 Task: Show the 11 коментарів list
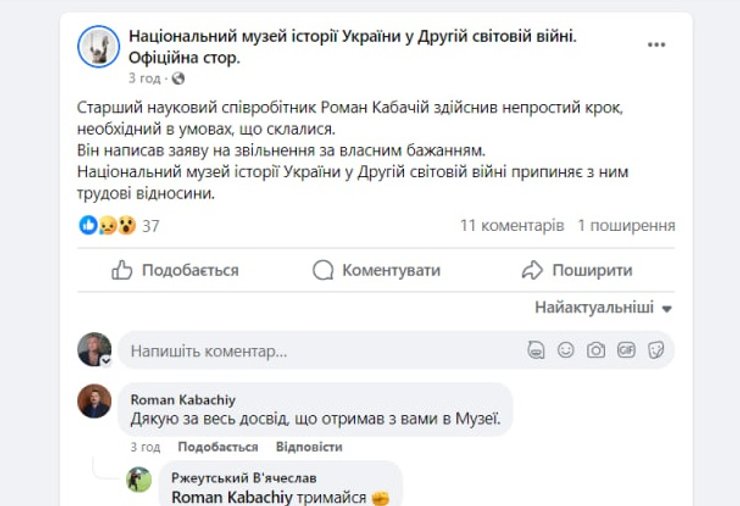pyautogui.click(x=512, y=226)
